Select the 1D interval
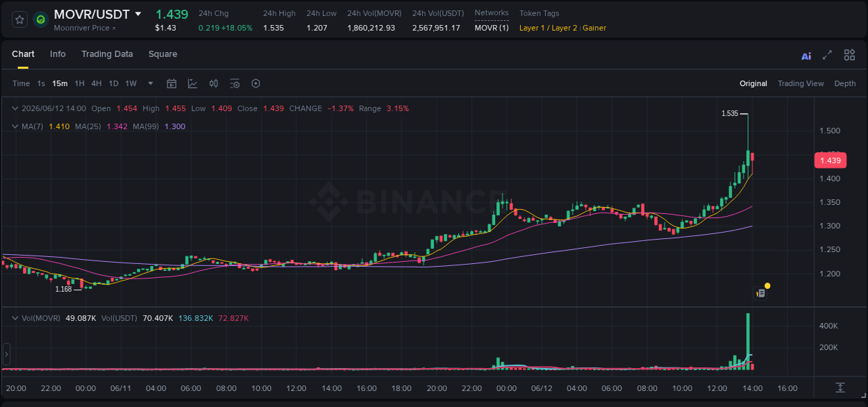 point(113,83)
